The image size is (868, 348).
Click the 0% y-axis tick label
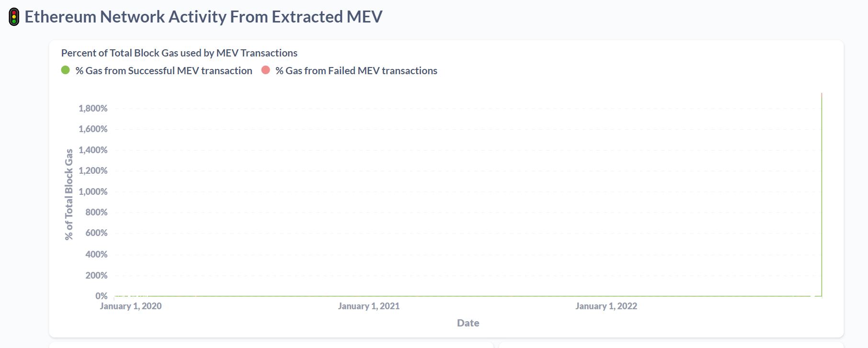click(102, 296)
